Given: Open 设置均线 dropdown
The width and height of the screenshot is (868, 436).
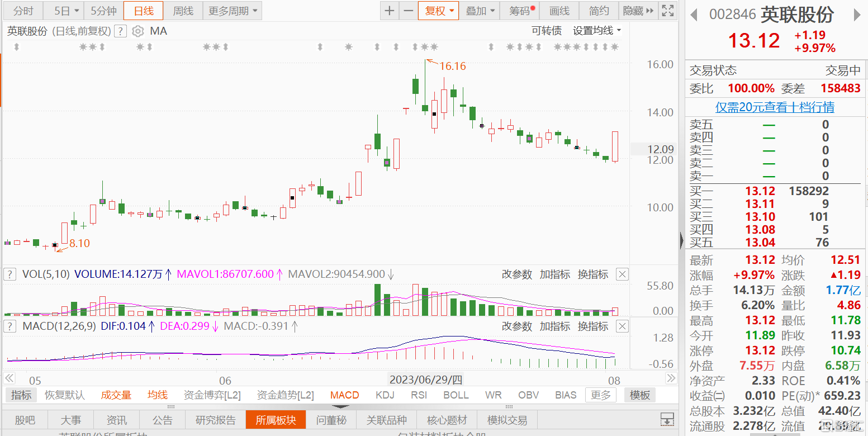Looking at the screenshot, I should (597, 31).
